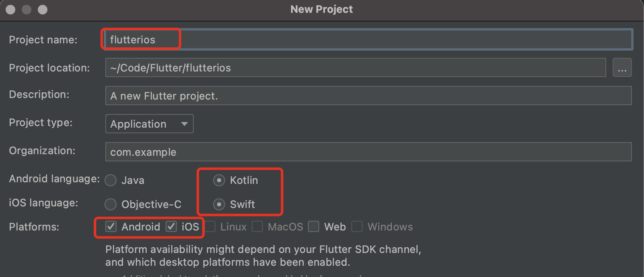Screen dimensions: 644x277
Task: Focus the Organization field with com.example
Action: click(x=368, y=152)
